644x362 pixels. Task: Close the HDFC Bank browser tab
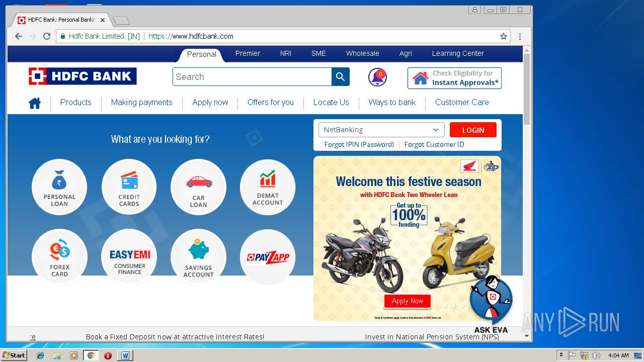(103, 20)
